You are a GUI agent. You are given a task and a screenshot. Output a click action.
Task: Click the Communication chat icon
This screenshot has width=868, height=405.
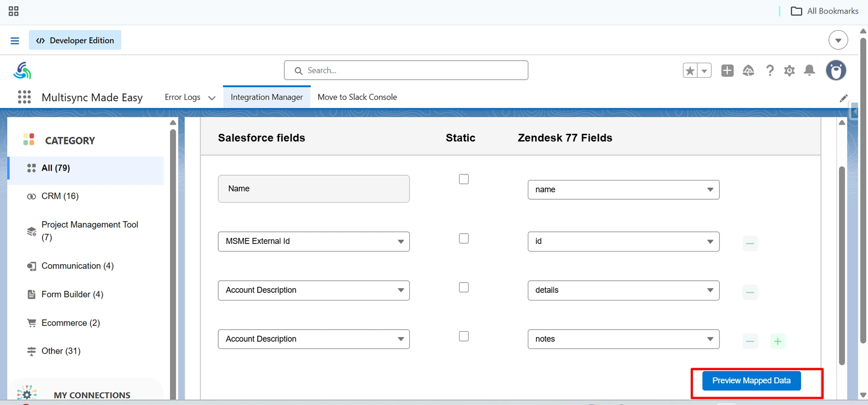(x=31, y=266)
